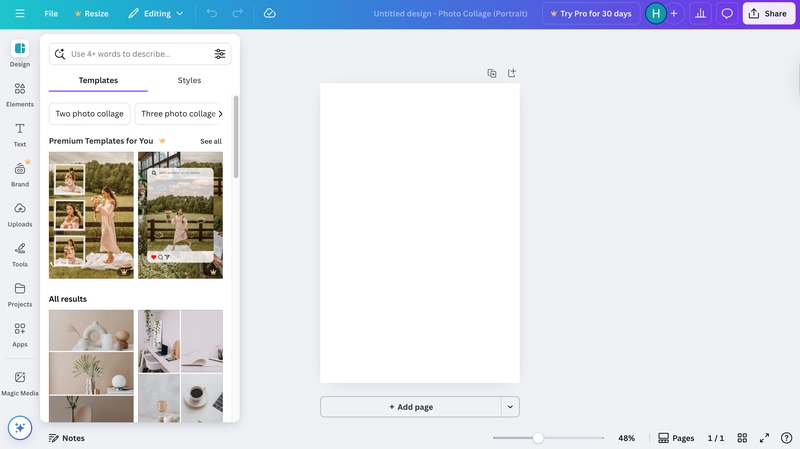Click the page count 1 / 1
The width and height of the screenshot is (800, 449).
[x=715, y=438]
